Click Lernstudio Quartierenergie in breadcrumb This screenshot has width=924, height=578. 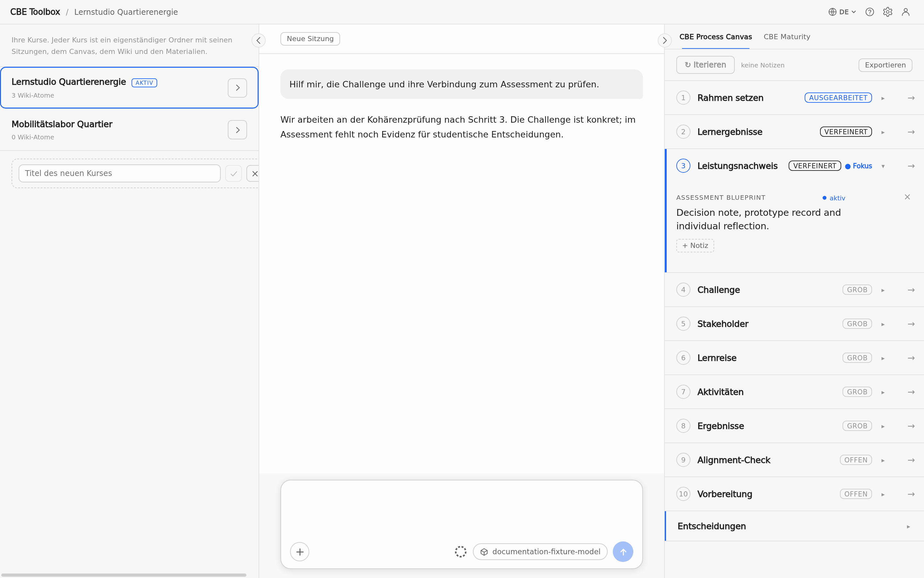(126, 12)
